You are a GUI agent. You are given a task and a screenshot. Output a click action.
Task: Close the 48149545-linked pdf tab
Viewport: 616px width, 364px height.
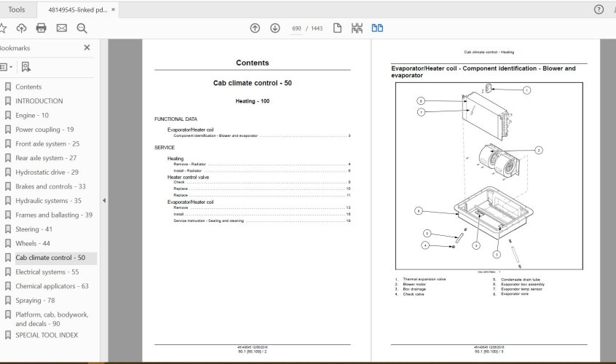coord(113,9)
